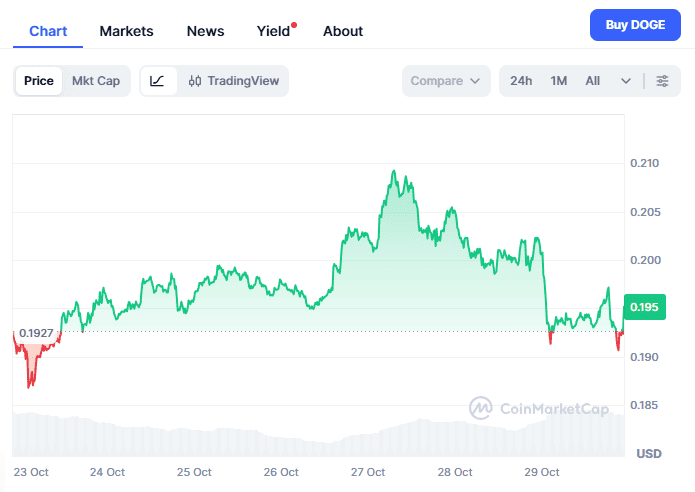This screenshot has height=492, width=695.
Task: Open the Yield tab
Action: (273, 31)
